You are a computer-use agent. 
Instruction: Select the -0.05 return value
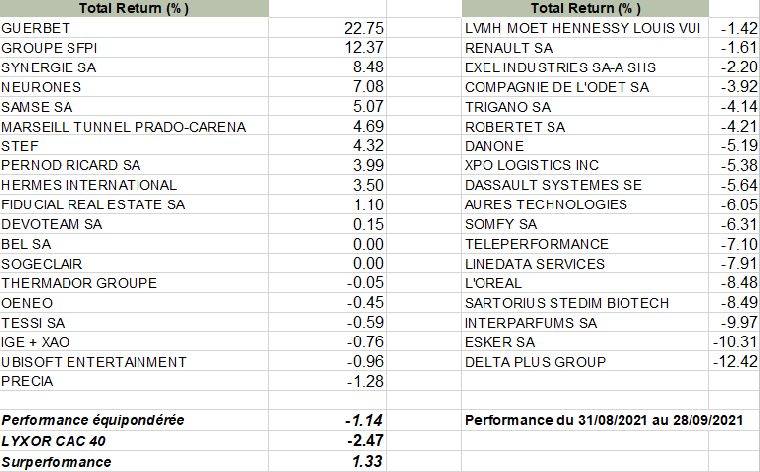pyautogui.click(x=365, y=283)
